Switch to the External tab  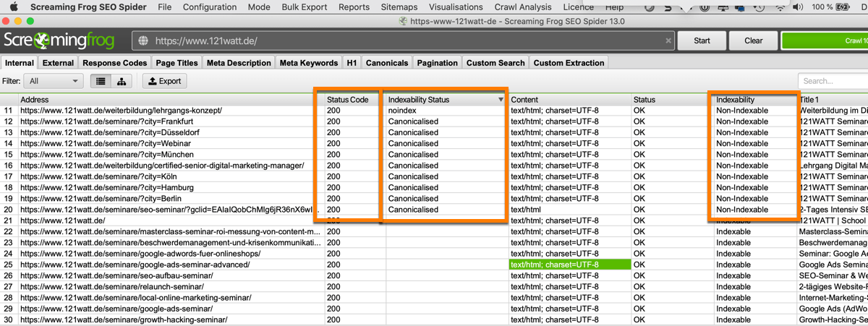[58, 63]
